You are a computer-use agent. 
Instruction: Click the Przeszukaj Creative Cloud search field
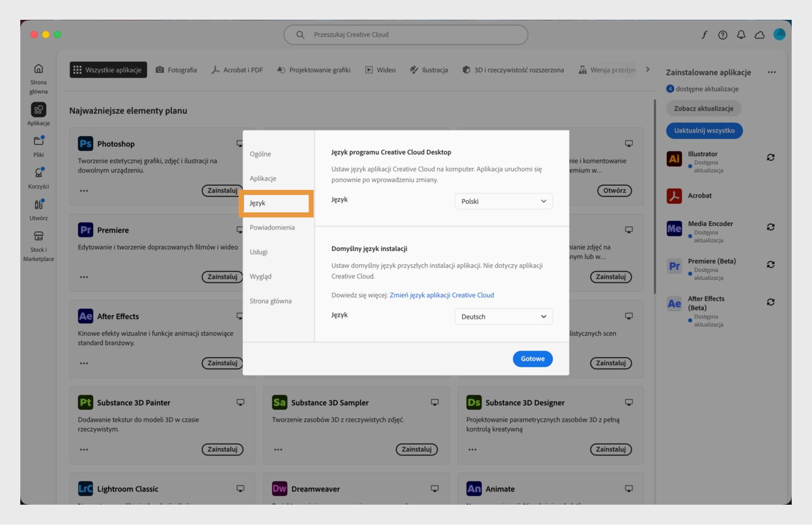tap(405, 35)
